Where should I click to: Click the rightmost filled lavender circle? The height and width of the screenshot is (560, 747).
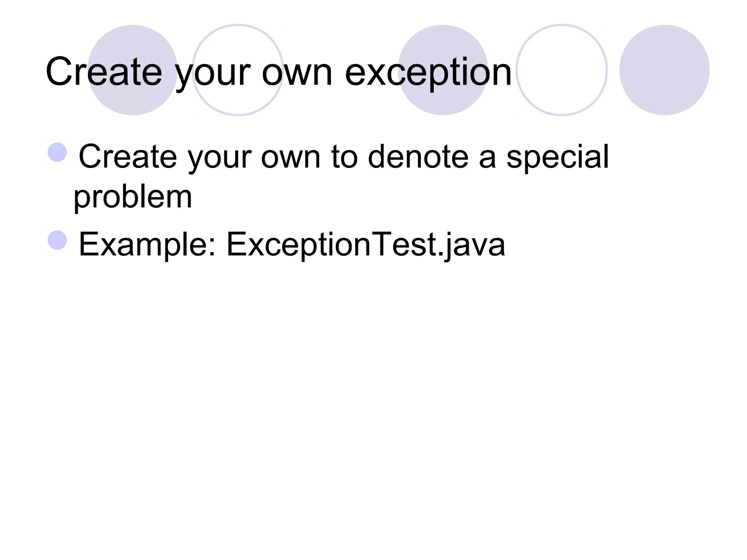665,70
